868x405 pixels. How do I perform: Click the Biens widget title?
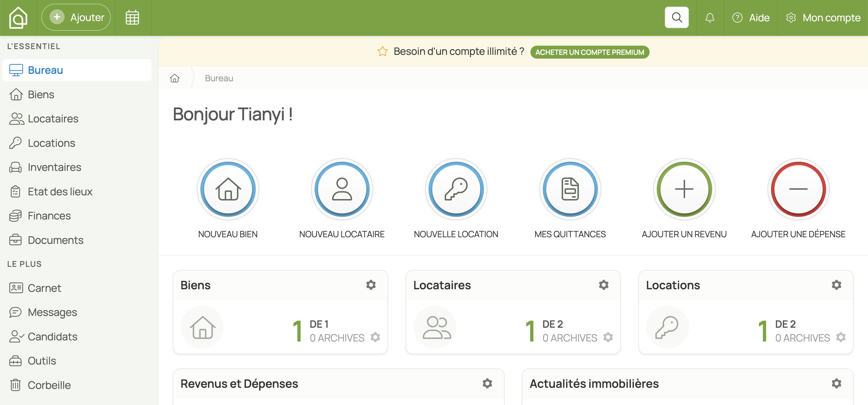point(195,285)
